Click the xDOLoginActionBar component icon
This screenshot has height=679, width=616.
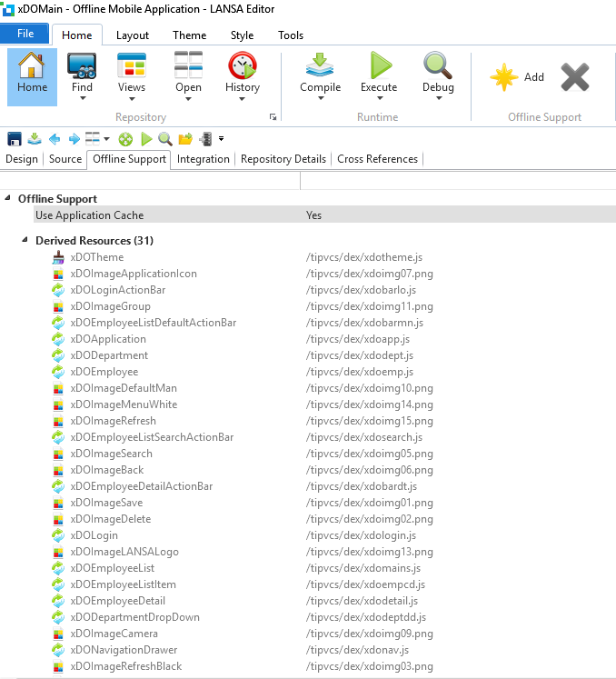(58, 290)
